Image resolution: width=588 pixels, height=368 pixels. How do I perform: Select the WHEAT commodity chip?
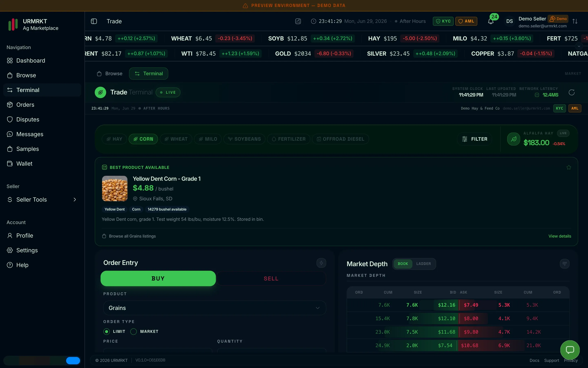pyautogui.click(x=176, y=139)
